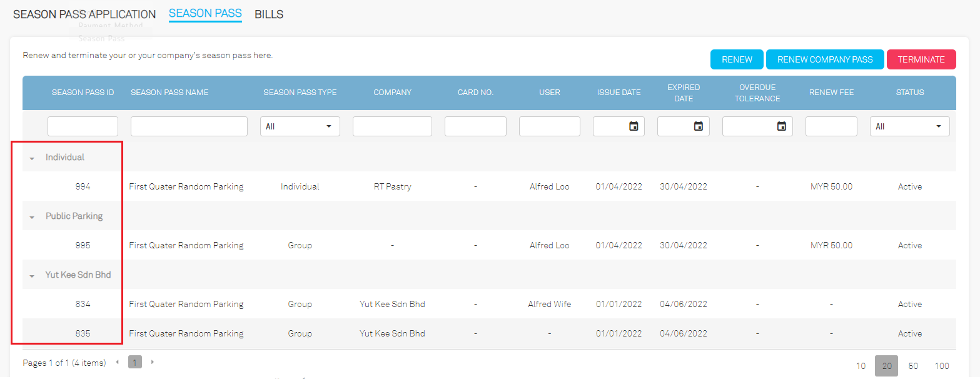This screenshot has width=980, height=379.
Task: Open the Expired Date calendar picker
Action: [699, 126]
